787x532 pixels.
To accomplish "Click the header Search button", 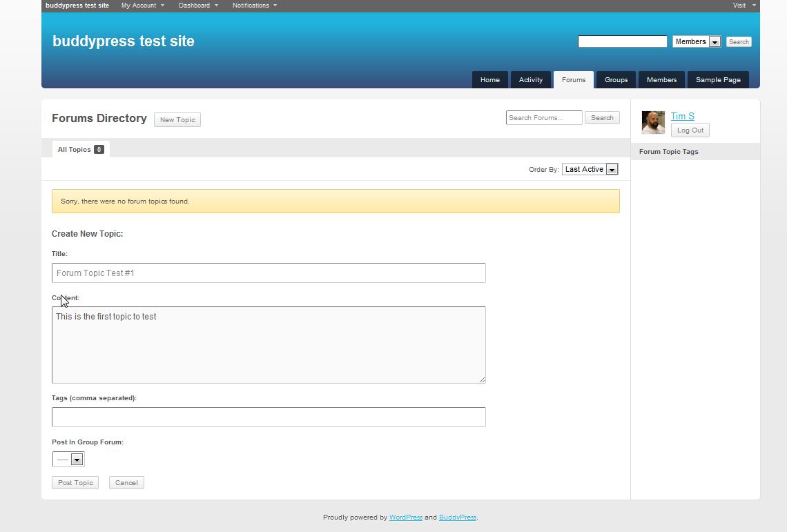I will [x=738, y=42].
